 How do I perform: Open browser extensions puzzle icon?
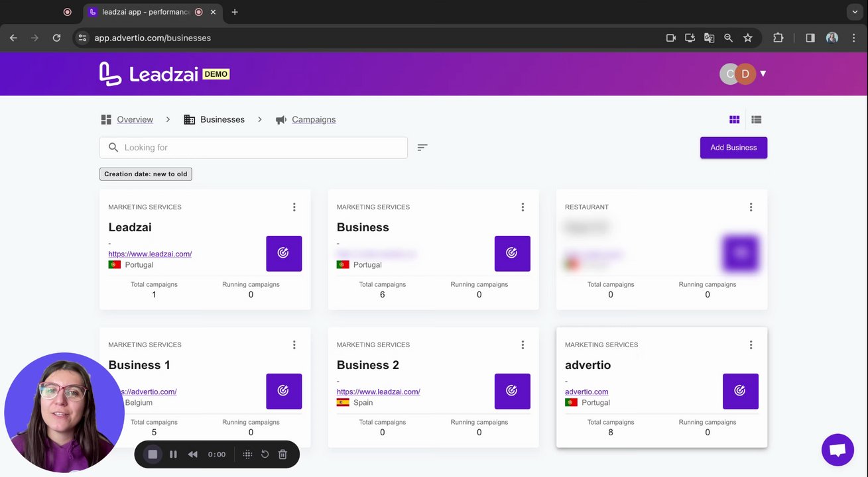pos(778,38)
